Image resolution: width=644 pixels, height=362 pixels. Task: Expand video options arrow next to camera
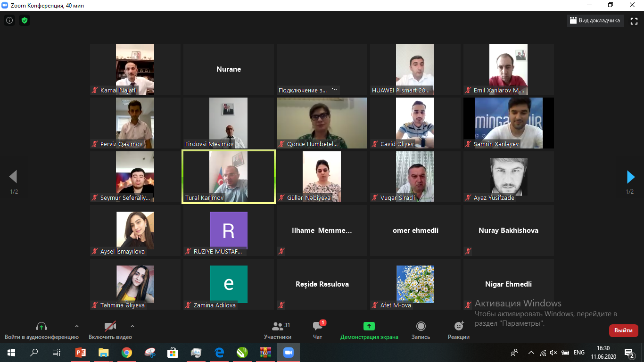pyautogui.click(x=132, y=326)
